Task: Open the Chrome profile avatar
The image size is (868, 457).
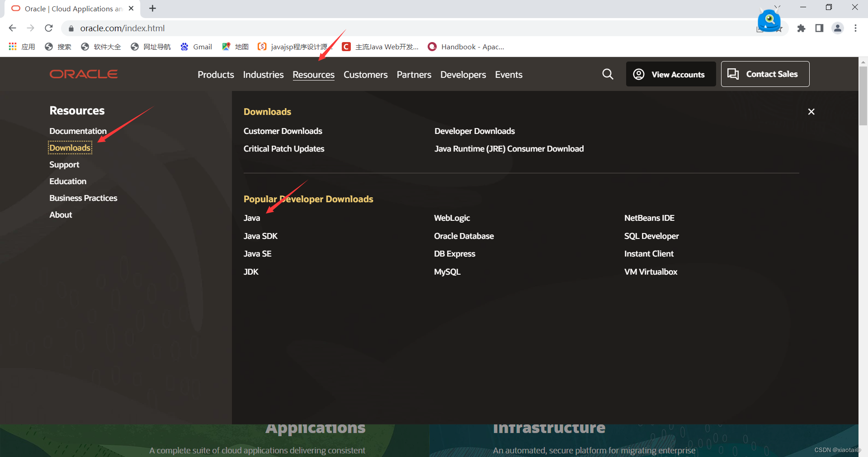Action: pyautogui.click(x=837, y=28)
